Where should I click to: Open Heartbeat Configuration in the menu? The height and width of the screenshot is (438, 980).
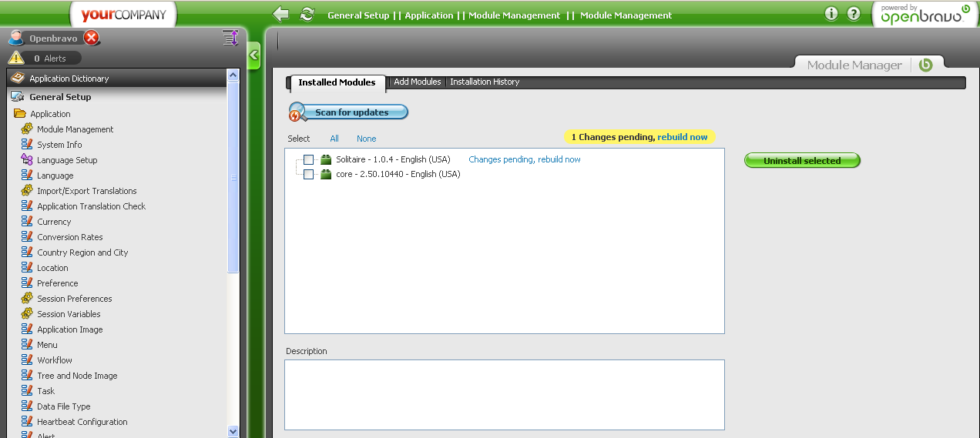coord(82,422)
